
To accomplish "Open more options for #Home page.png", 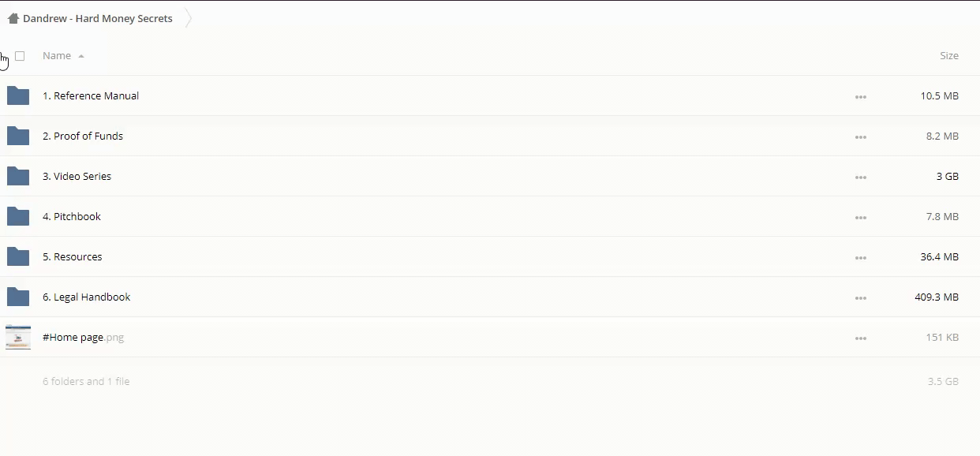I will pos(860,338).
